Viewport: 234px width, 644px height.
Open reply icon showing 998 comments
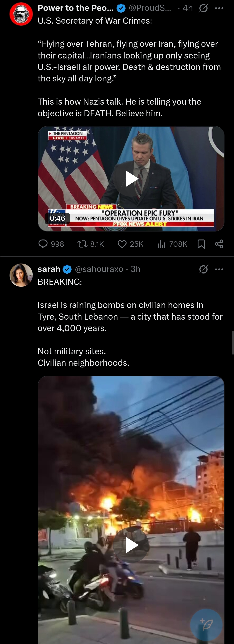click(43, 244)
